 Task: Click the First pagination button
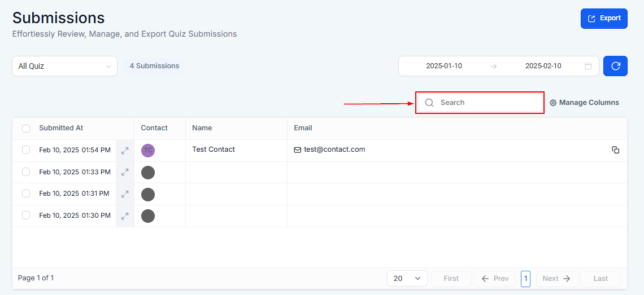tap(451, 279)
